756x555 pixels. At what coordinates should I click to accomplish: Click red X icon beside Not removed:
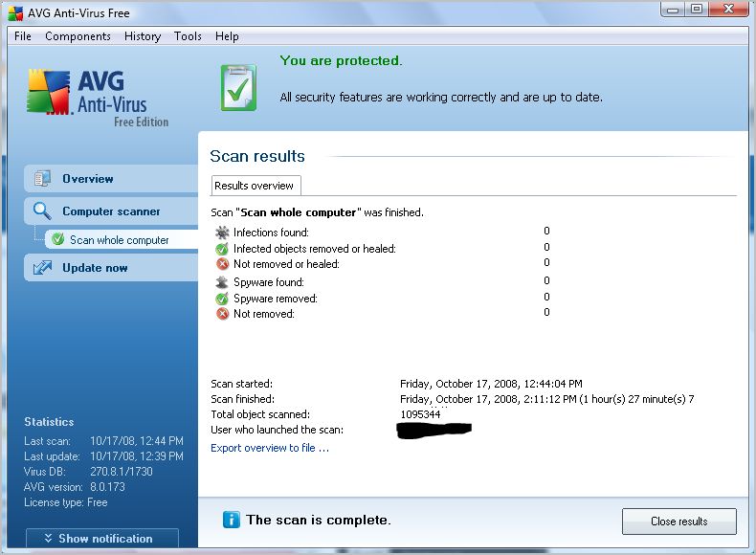click(222, 314)
